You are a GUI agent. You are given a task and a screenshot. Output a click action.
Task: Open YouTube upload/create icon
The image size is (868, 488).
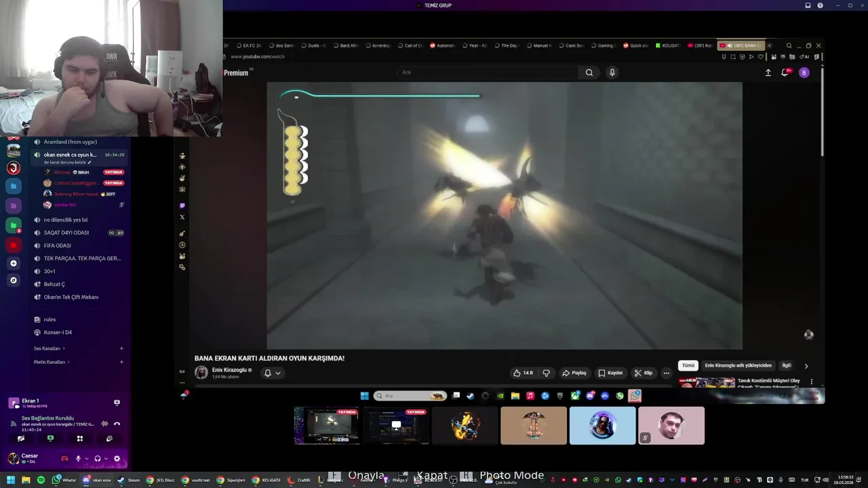[768, 73]
